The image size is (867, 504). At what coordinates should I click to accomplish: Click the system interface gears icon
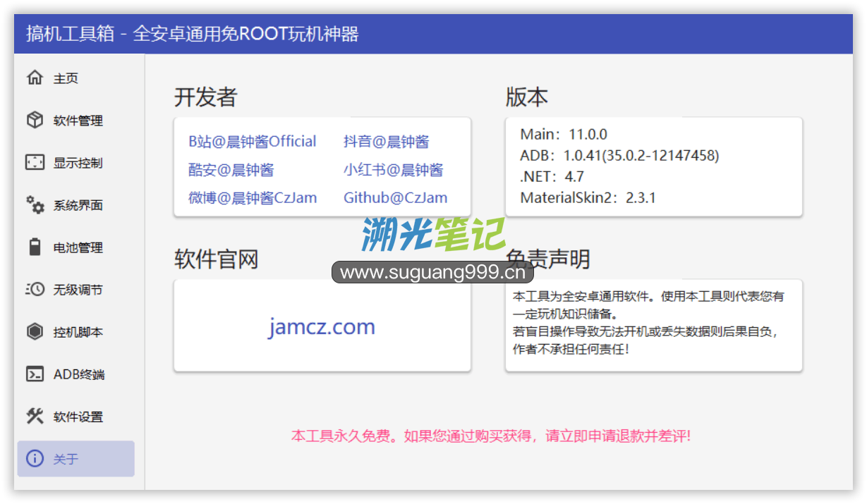point(35,205)
